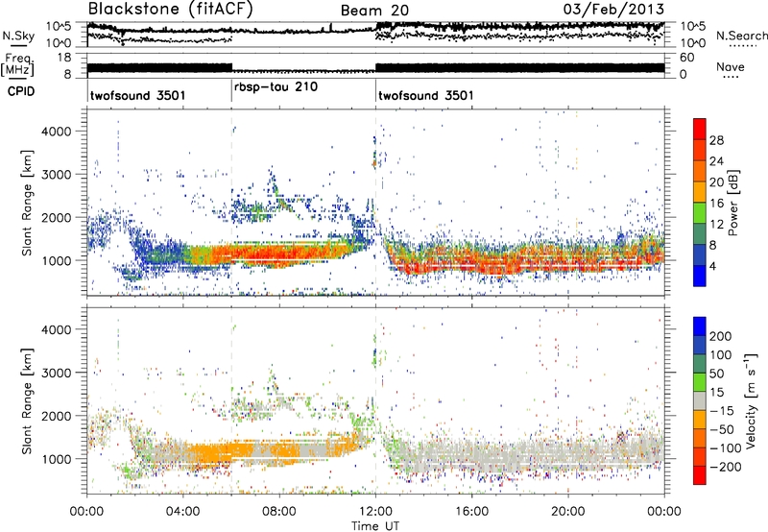
Task: Click the '28' tick on Power colorbar
Action: click(x=716, y=140)
